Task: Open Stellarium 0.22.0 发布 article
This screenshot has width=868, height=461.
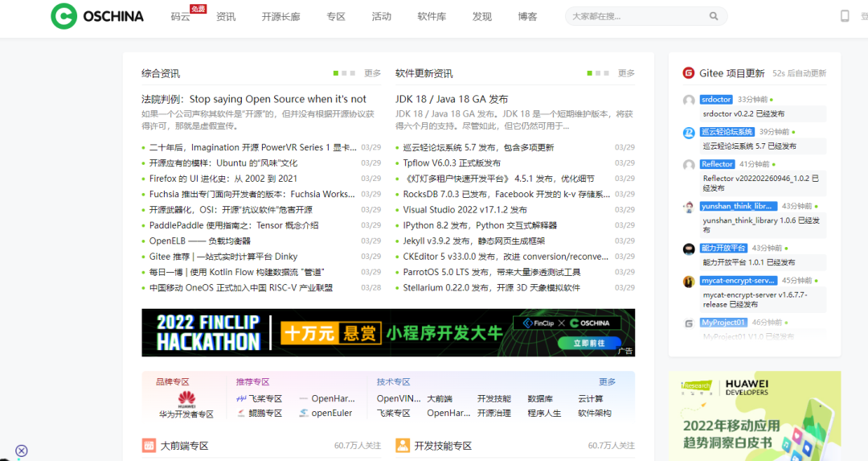Action: coord(492,287)
